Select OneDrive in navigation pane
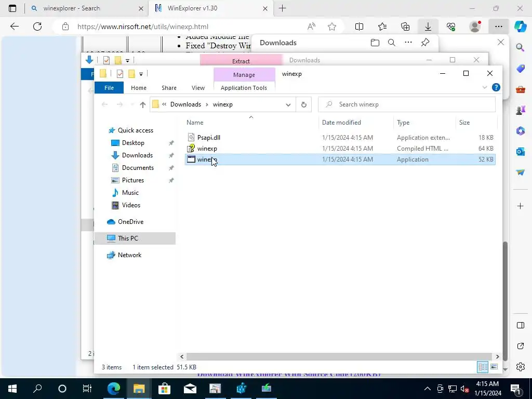 130,221
